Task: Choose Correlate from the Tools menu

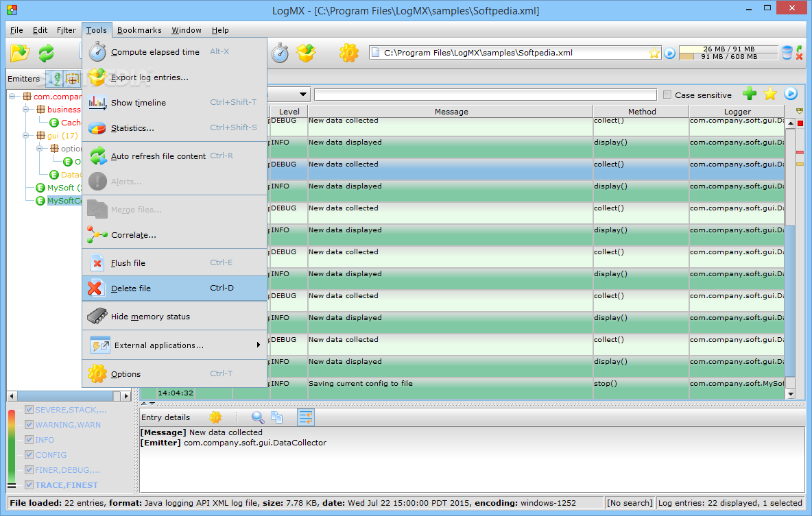Action: click(174, 235)
